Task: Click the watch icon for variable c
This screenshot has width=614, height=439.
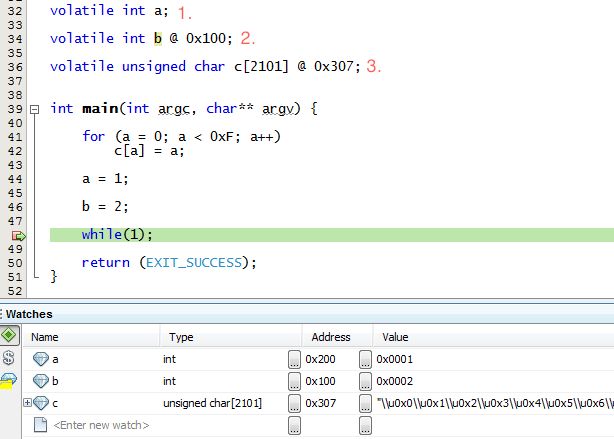Action: pos(41,403)
